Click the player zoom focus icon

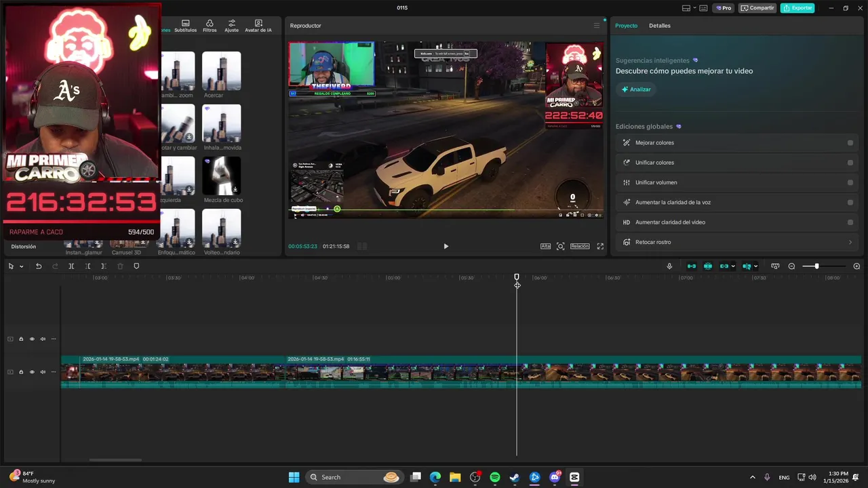pos(561,246)
